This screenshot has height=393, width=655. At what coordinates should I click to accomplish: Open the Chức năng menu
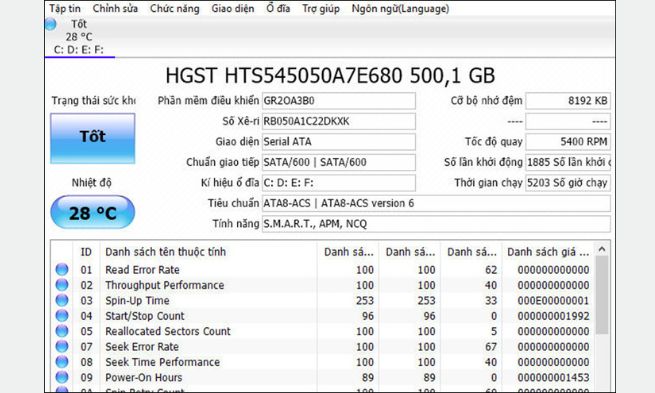tap(175, 8)
